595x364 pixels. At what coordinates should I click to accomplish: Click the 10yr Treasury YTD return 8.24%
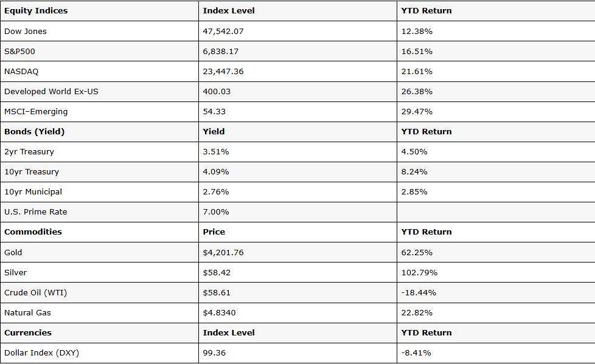click(x=414, y=172)
